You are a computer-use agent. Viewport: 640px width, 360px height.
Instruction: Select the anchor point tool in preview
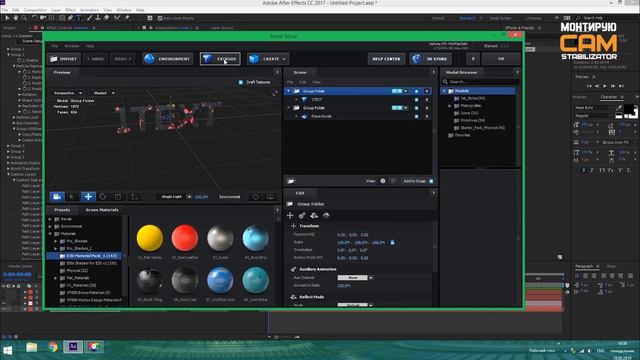click(x=133, y=197)
